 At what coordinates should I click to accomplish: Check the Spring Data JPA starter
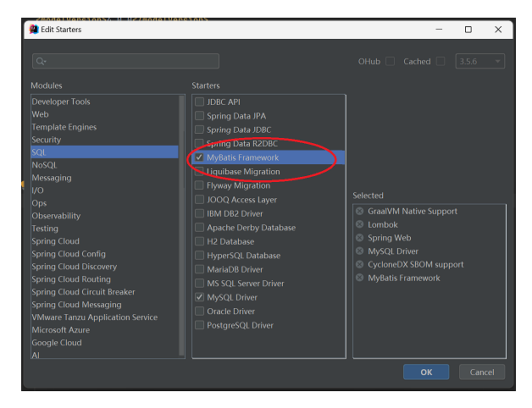coord(200,116)
